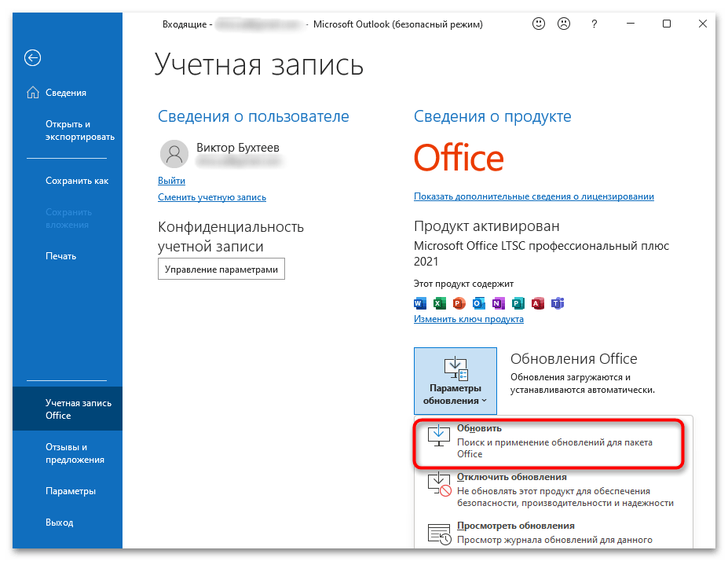This screenshot has height=561, width=728.
Task: Close the Outlook window
Action: pyautogui.click(x=702, y=24)
